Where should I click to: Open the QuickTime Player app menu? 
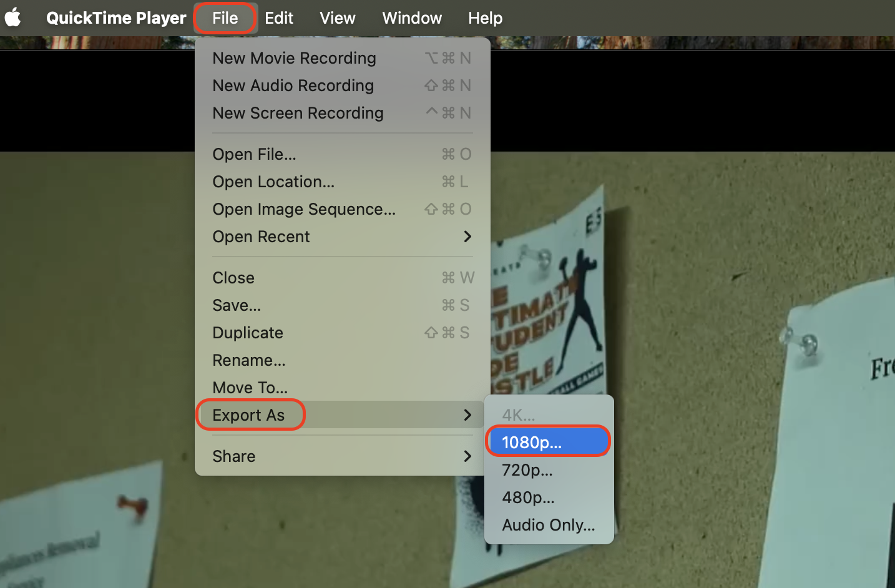click(x=116, y=18)
